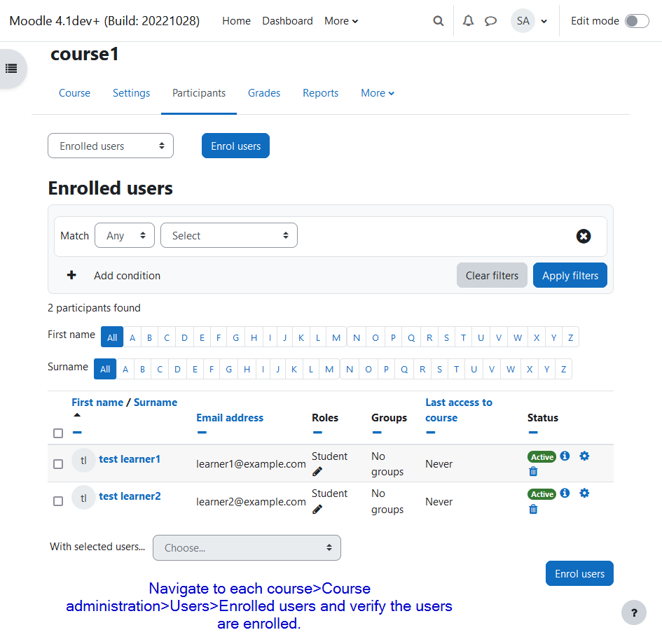Viewport: 662px width, 644px height.
Task: Select All in Surname initials bar
Action: point(105,370)
